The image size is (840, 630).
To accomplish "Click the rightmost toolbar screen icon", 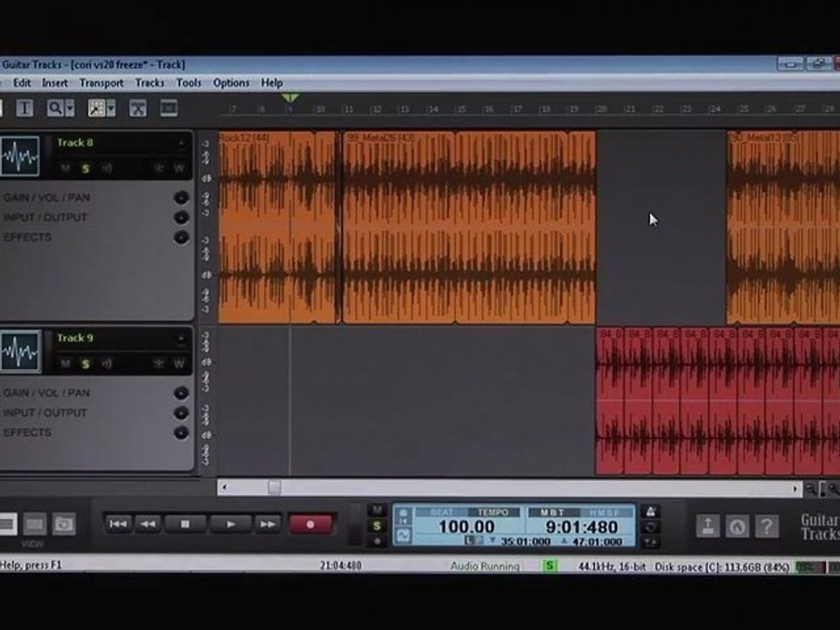I will (x=169, y=108).
